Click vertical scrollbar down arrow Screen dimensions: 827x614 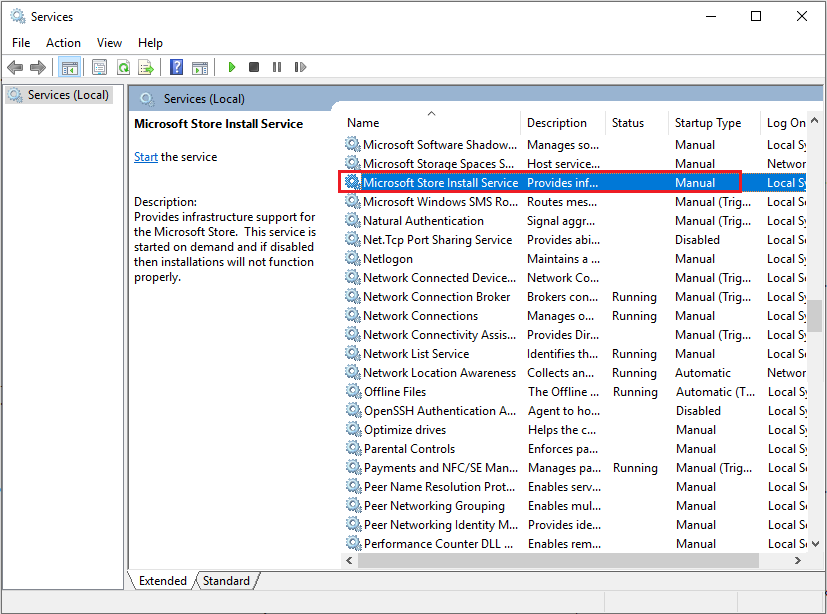[x=815, y=544]
